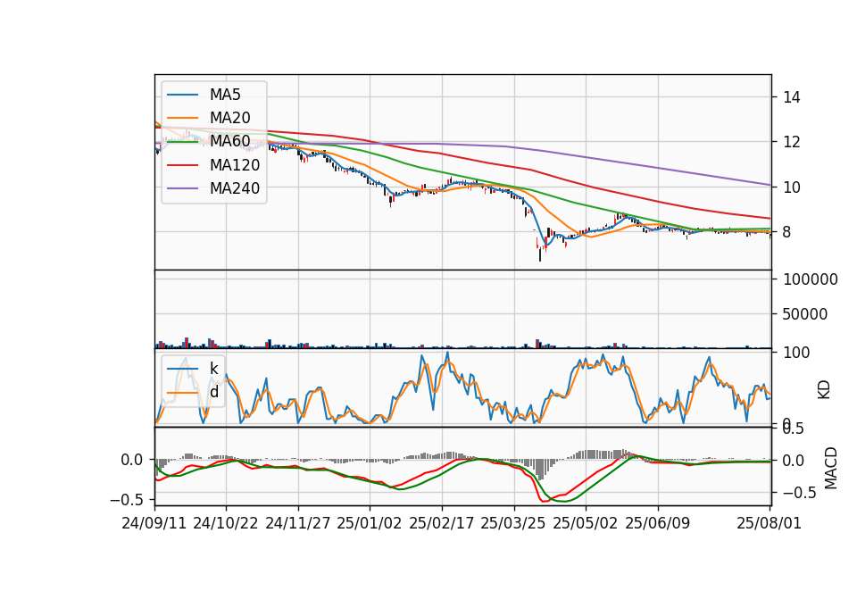Image resolution: width=857 pixels, height=616 pixels.
Task: Click the 25/01/02 date tick label
Action: pos(370,523)
